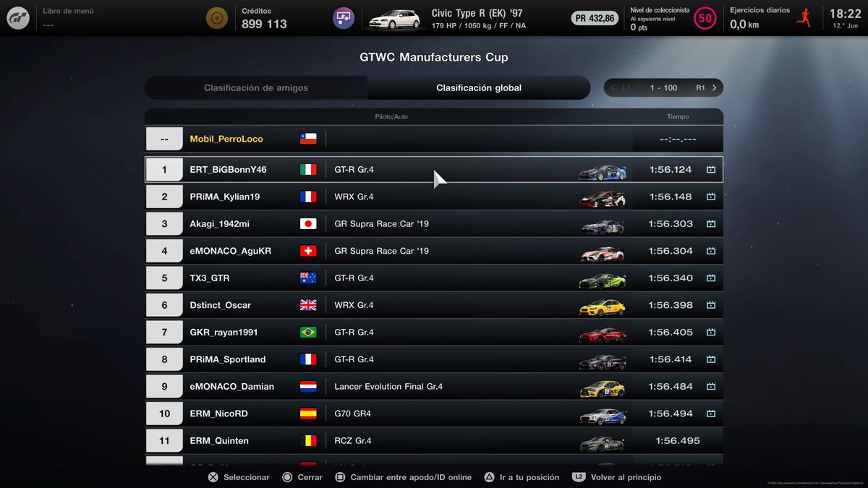This screenshot has height=488, width=868.
Task: Advance to next page via R1 arrow
Action: pos(712,87)
